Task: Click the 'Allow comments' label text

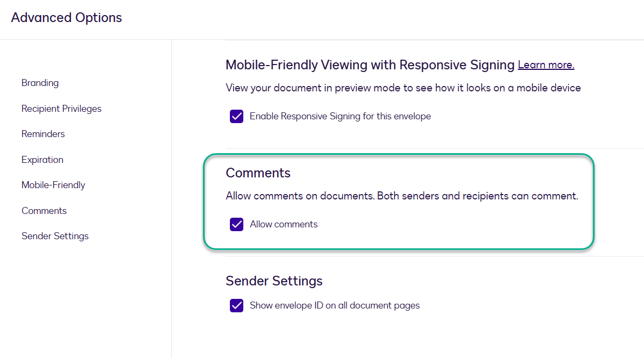Action: (x=284, y=224)
